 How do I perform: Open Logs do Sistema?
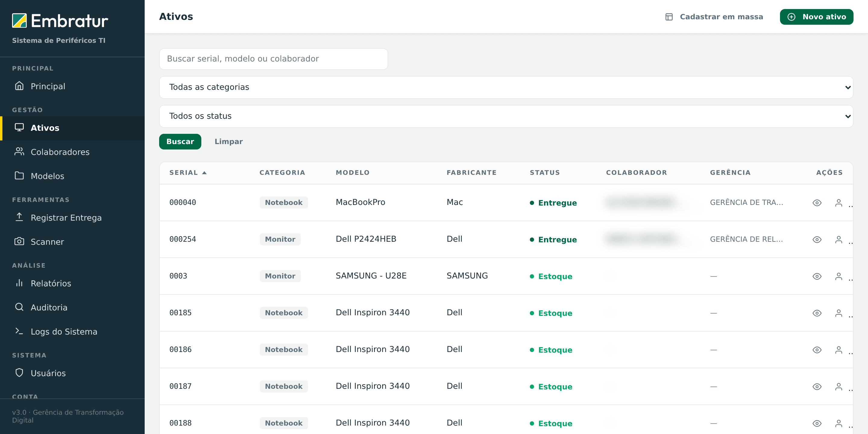click(x=72, y=332)
